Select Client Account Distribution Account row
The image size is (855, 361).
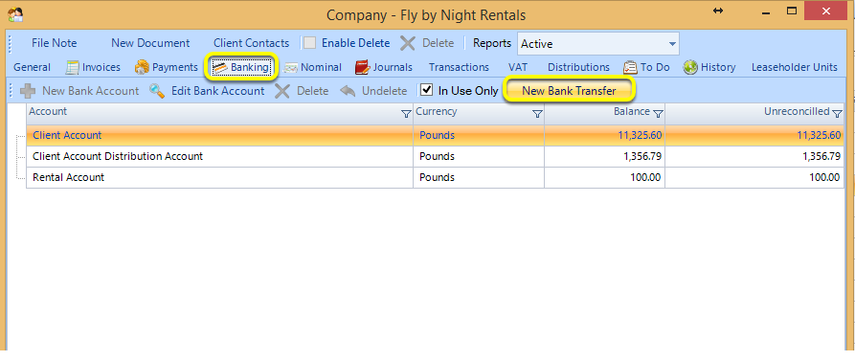[435, 157]
